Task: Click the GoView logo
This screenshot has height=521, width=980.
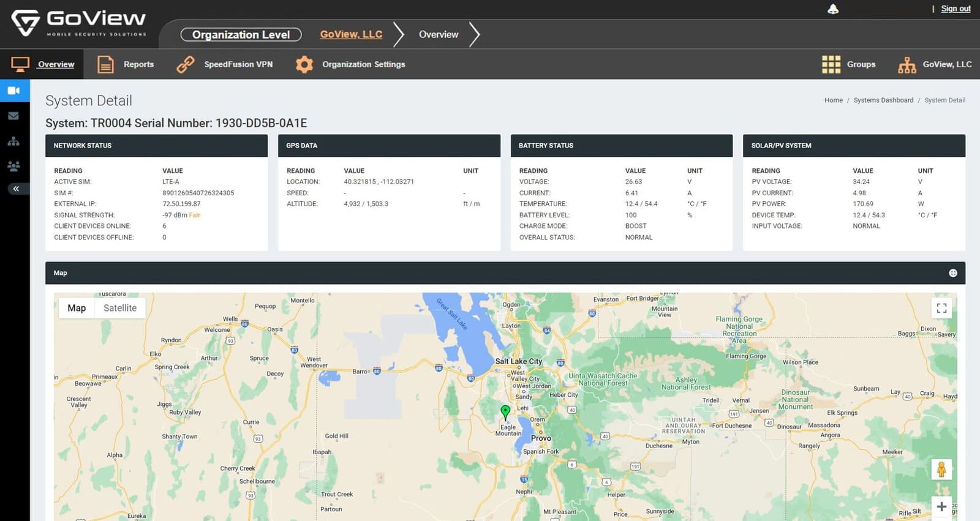Action: click(79, 23)
